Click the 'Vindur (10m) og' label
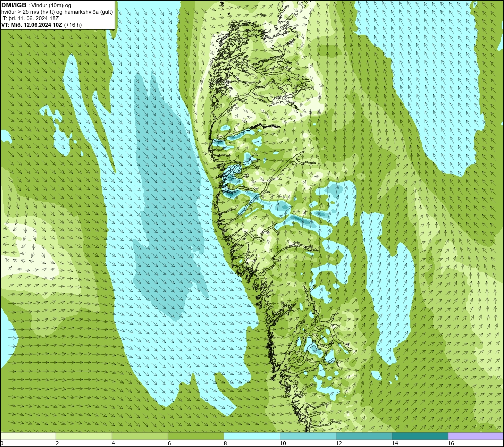This screenshot has height=447, width=504. pos(51,6)
